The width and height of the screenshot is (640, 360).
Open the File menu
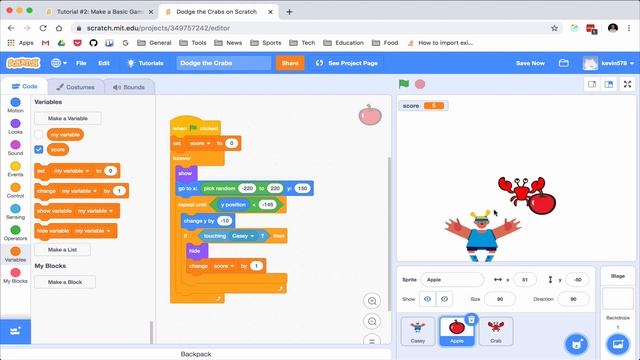click(81, 63)
